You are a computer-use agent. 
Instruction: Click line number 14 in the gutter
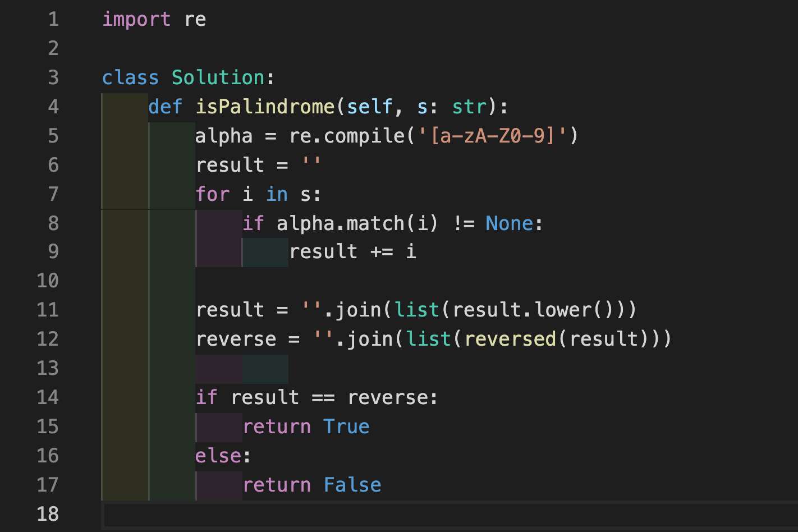(x=48, y=397)
